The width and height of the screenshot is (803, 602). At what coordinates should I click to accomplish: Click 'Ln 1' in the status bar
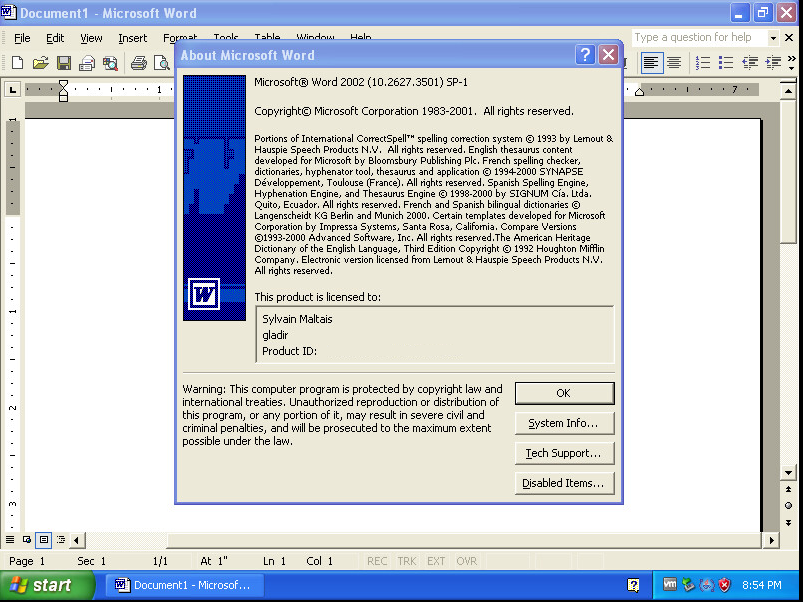click(274, 561)
